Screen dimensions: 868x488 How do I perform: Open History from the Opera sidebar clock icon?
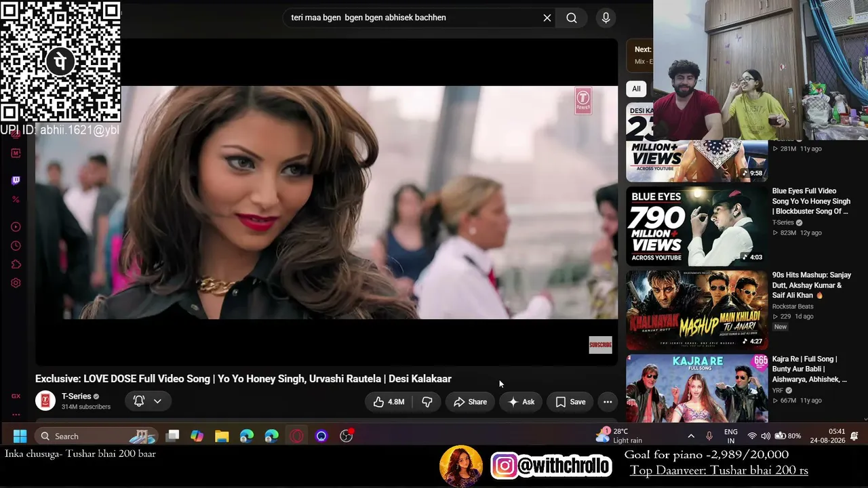(x=16, y=245)
